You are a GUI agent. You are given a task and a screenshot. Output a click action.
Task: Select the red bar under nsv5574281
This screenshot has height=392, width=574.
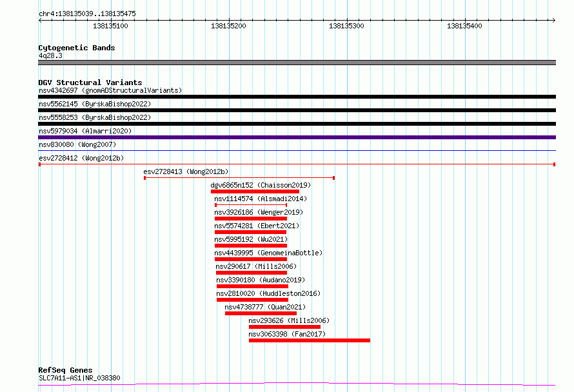click(x=250, y=232)
